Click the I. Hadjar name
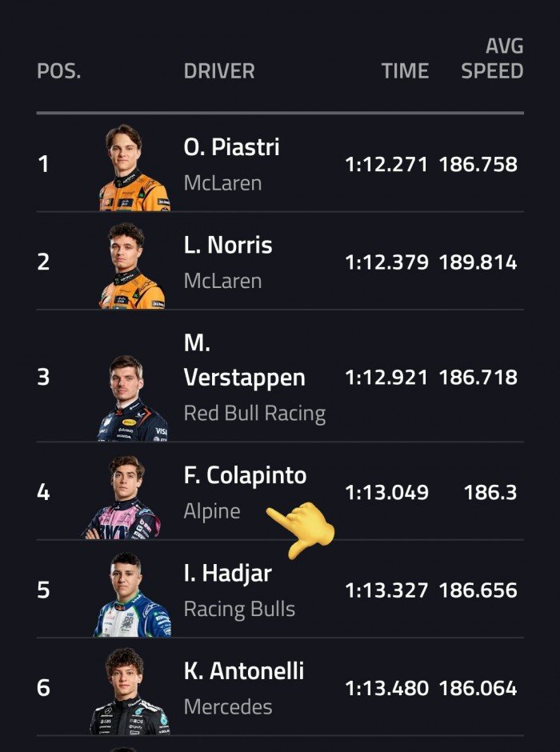560x752 pixels. (227, 573)
